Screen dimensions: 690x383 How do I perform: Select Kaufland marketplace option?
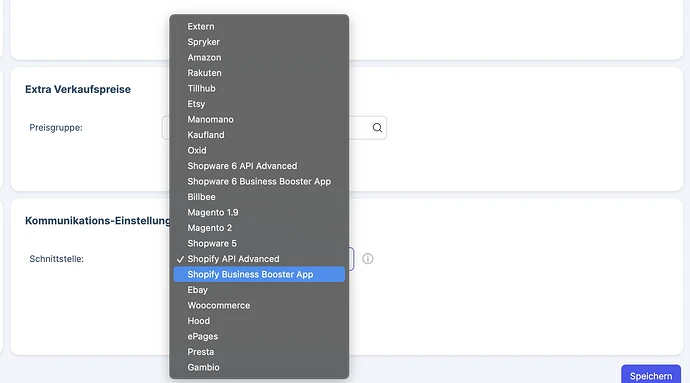click(259, 135)
